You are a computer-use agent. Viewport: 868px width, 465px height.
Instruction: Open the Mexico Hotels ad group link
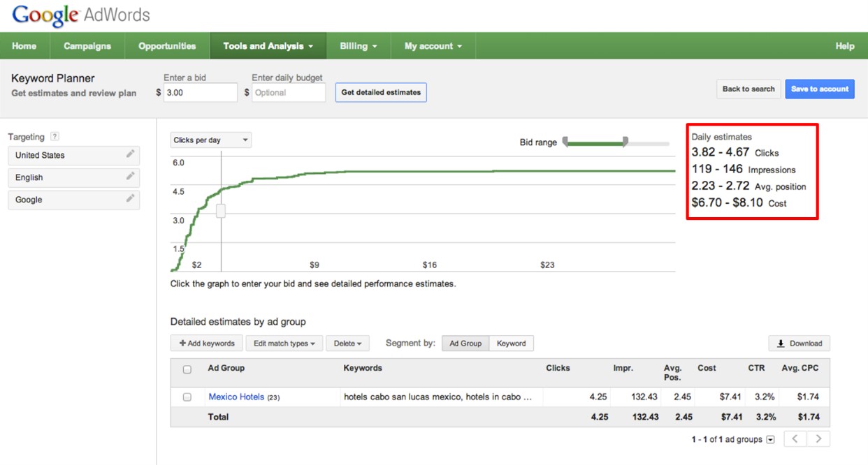click(x=236, y=397)
